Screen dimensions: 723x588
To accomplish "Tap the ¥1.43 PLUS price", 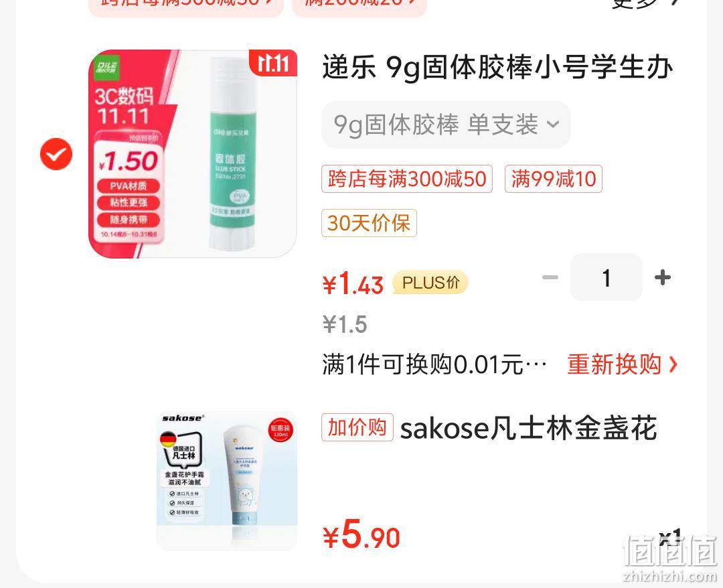I will 353,283.
